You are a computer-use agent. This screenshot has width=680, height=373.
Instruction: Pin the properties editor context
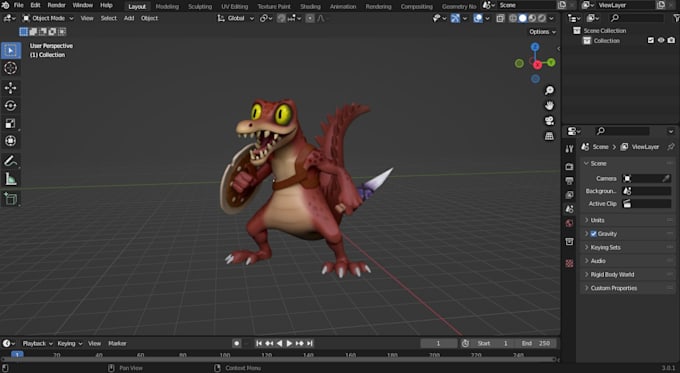coord(671,147)
